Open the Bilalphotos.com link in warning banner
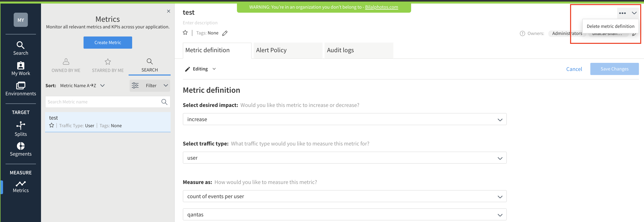The width and height of the screenshot is (644, 222). (381, 7)
